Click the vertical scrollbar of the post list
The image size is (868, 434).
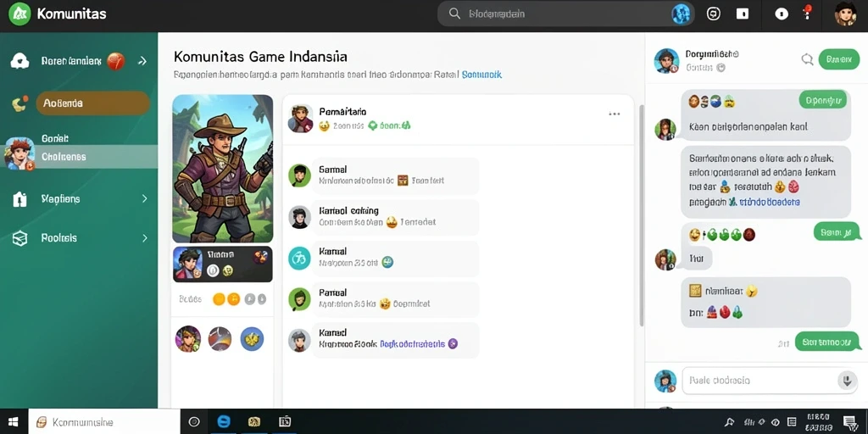click(x=642, y=216)
